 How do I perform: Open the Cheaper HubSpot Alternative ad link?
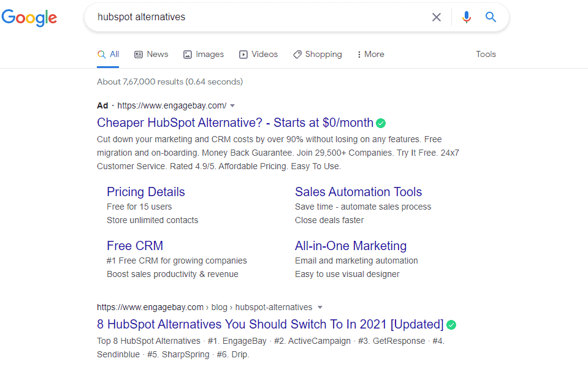pos(235,123)
